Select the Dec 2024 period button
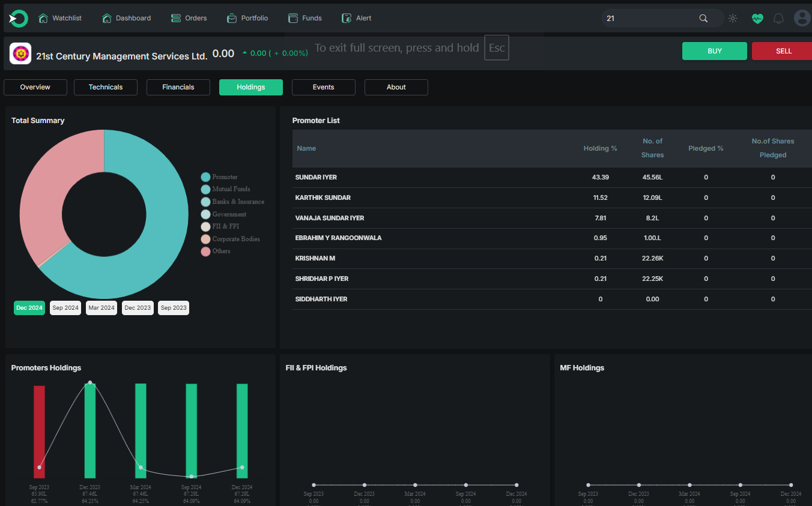 click(x=29, y=308)
